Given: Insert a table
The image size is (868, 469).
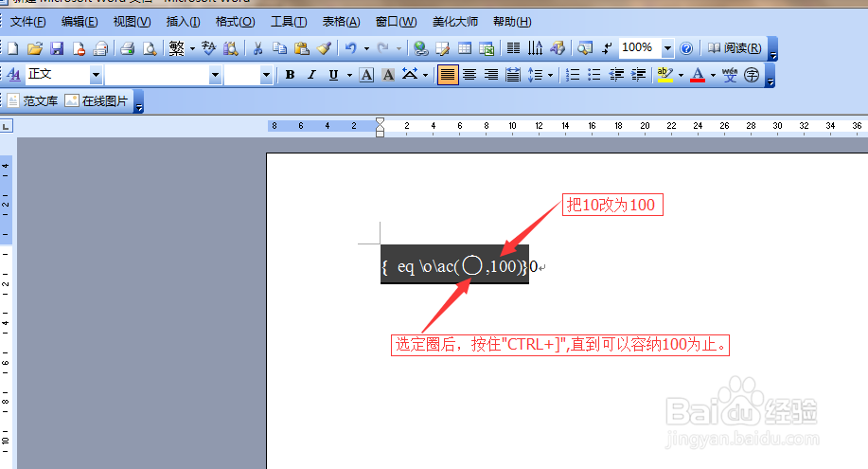Looking at the screenshot, I should tap(465, 48).
